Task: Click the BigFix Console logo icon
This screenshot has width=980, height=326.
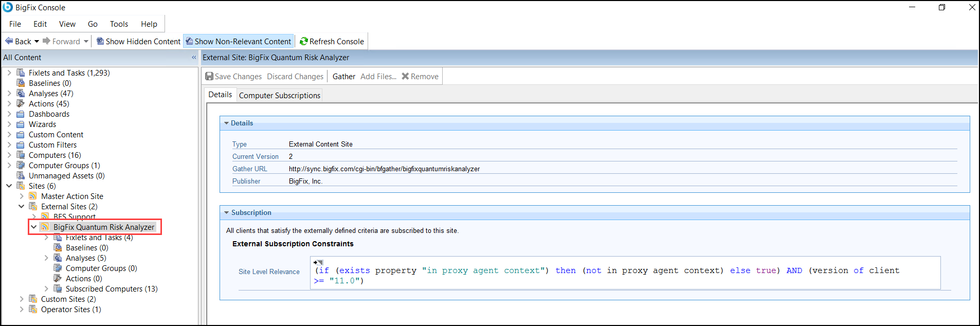Action: [x=8, y=7]
